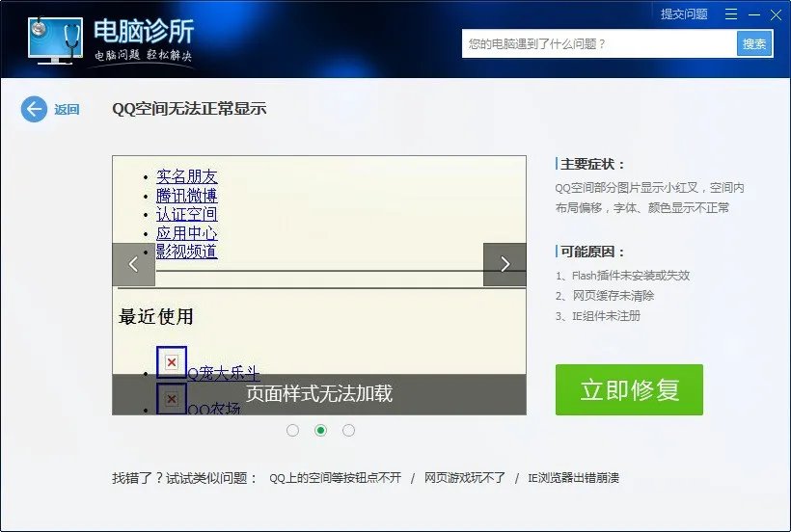Click the 页面样式无法加载 caption bar
Viewport: 791px width, 532px height.
point(319,394)
